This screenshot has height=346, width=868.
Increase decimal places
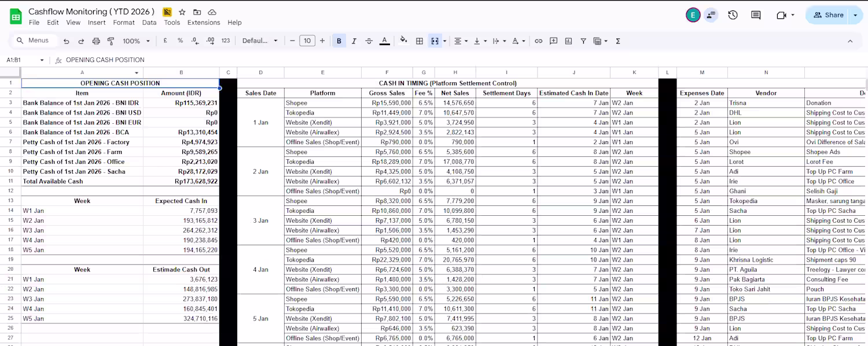coord(210,41)
